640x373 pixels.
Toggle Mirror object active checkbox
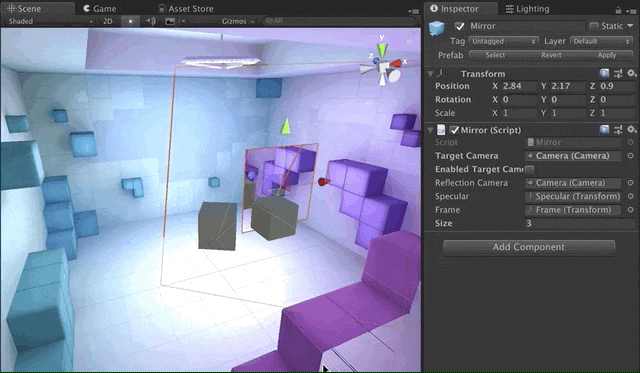click(x=460, y=27)
